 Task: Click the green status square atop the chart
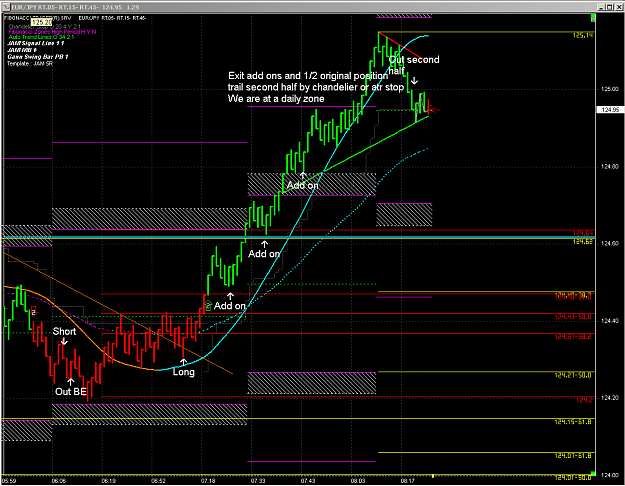click(593, 18)
